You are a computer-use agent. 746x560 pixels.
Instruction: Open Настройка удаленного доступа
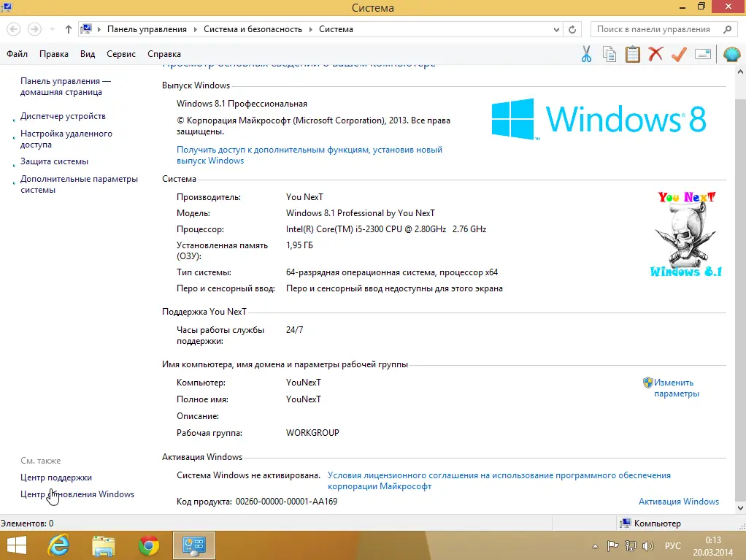pos(66,139)
